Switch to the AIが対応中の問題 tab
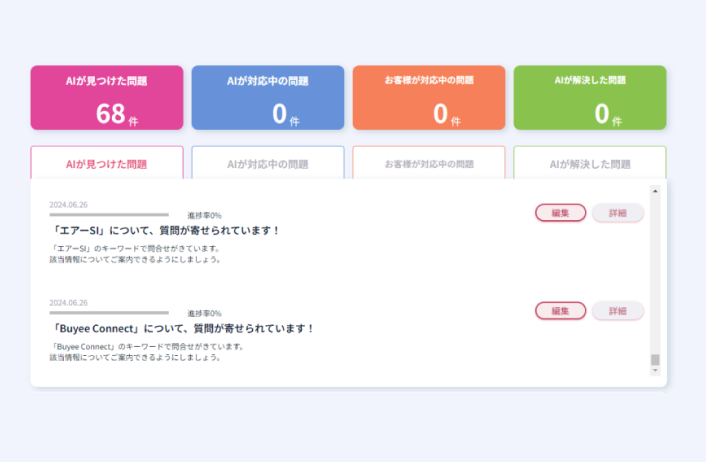The image size is (706, 462). pyautogui.click(x=268, y=163)
